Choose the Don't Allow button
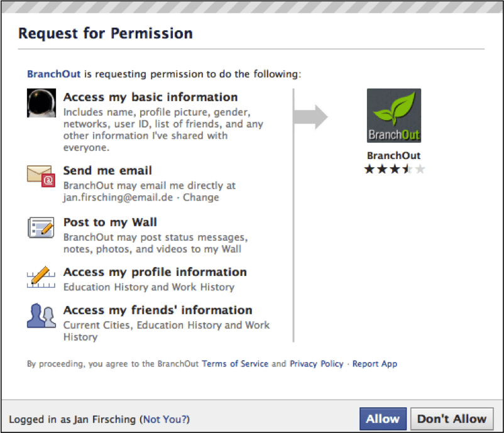 pos(452,419)
